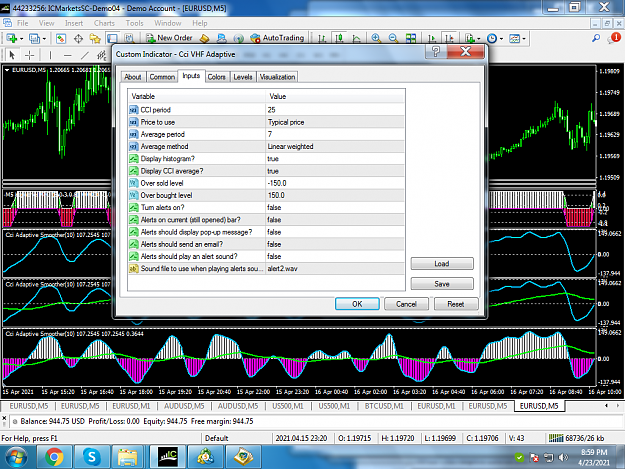Expand the New Chart dropdown arrow

tap(22, 39)
